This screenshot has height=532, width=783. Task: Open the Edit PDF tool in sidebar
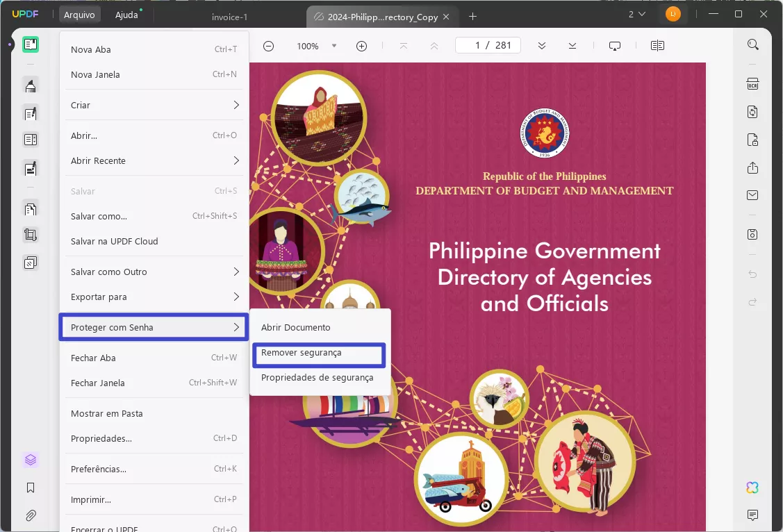[x=31, y=114]
